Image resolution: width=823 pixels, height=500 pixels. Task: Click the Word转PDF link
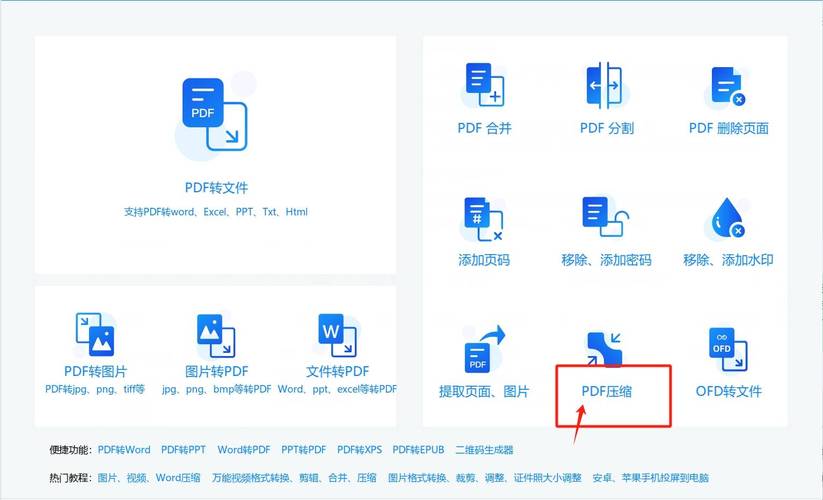click(244, 450)
